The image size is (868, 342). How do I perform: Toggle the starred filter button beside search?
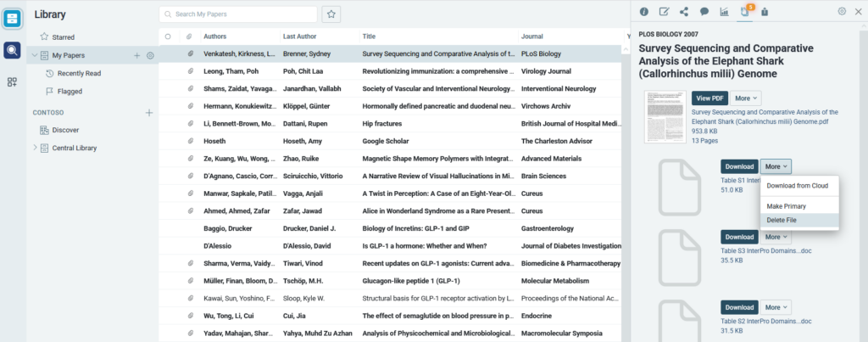click(x=332, y=14)
